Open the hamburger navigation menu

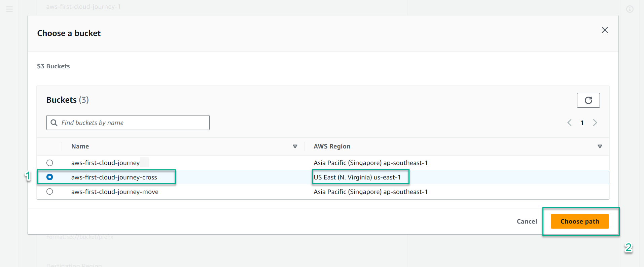pyautogui.click(x=9, y=9)
